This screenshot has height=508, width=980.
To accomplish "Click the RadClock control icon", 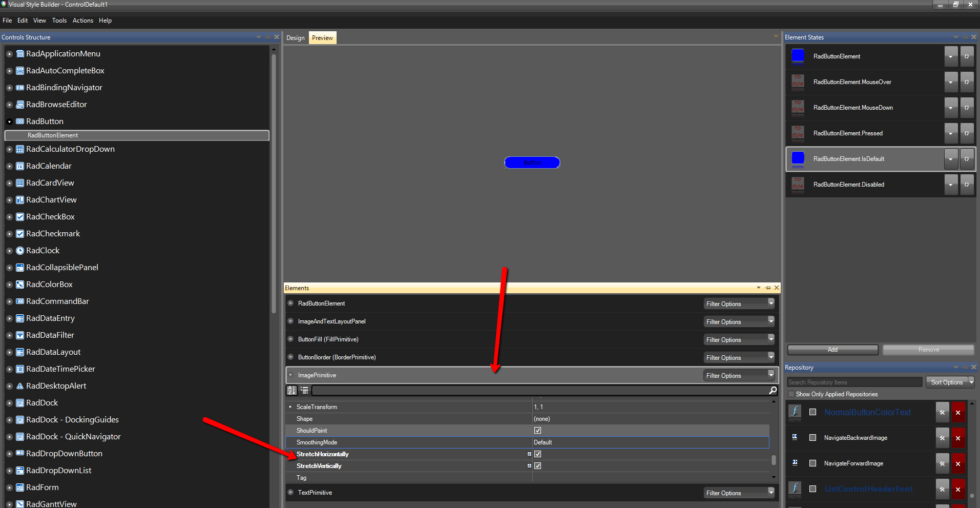I will pos(20,251).
